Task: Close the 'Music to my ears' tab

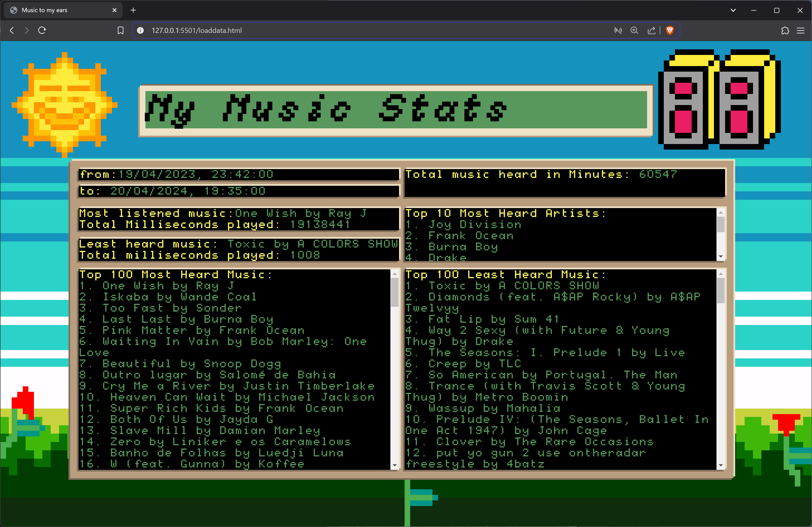Action: [x=115, y=10]
